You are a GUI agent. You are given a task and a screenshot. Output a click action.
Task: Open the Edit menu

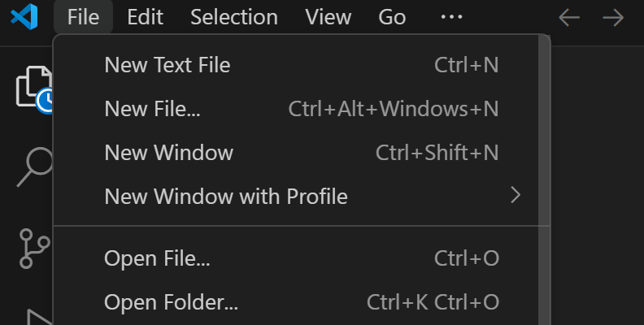coord(146,17)
